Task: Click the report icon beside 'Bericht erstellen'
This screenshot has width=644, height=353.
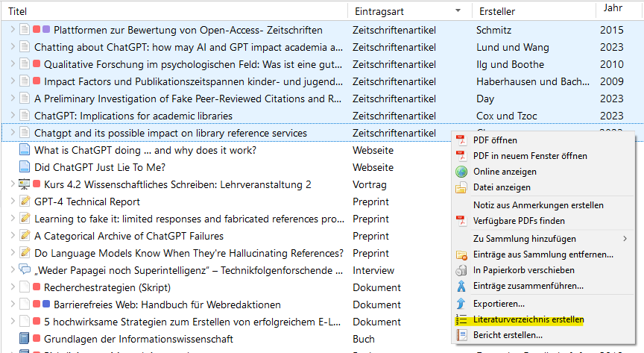Action: click(461, 335)
